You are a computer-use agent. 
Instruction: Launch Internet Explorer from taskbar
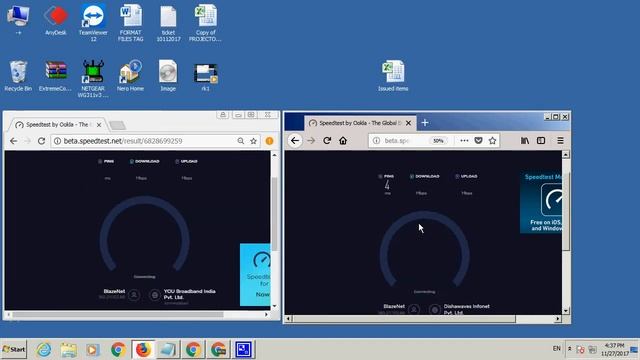tap(44, 350)
